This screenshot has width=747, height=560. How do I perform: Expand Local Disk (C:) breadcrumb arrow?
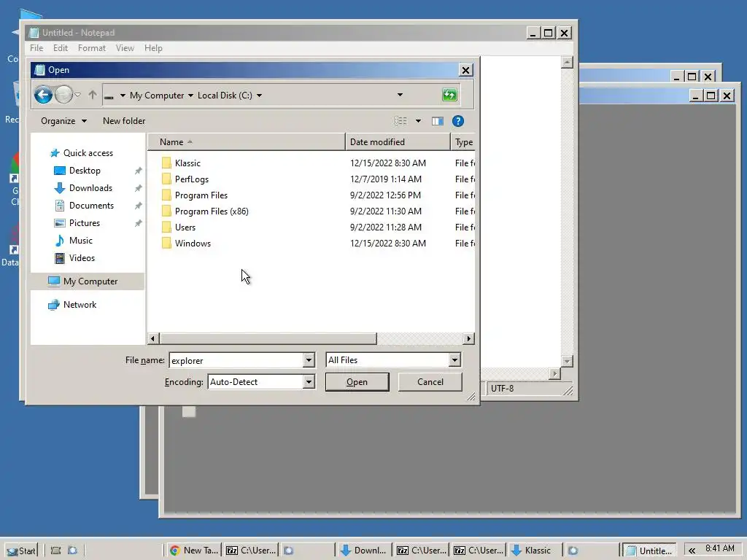259,96
